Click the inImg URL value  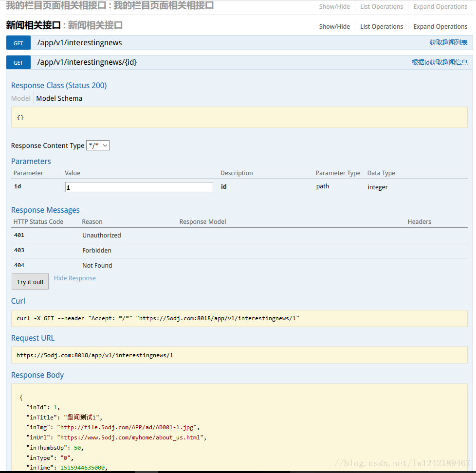coord(127,427)
